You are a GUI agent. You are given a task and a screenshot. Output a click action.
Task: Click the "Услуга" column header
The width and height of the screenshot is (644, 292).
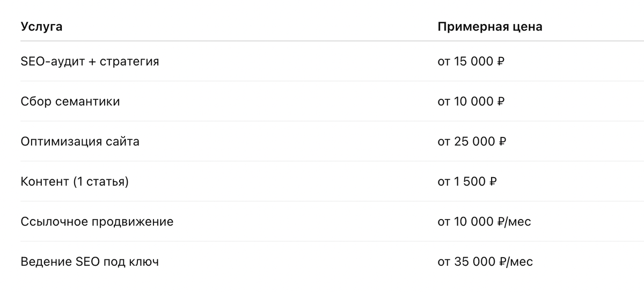pyautogui.click(x=41, y=27)
